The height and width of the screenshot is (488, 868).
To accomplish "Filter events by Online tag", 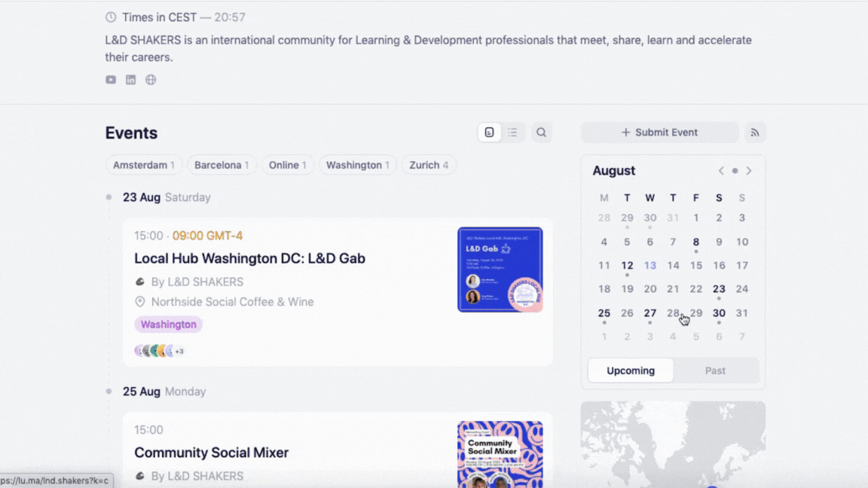I will (x=287, y=165).
